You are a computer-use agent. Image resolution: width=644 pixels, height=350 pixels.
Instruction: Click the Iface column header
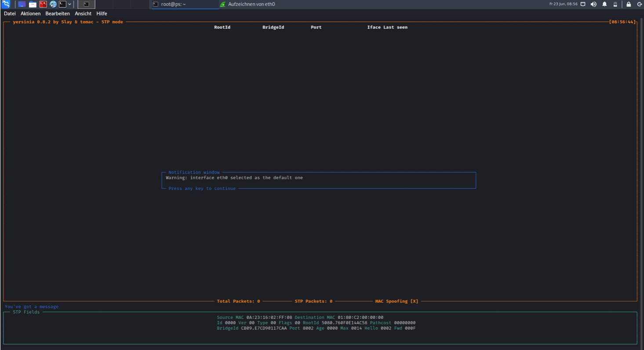coord(374,27)
